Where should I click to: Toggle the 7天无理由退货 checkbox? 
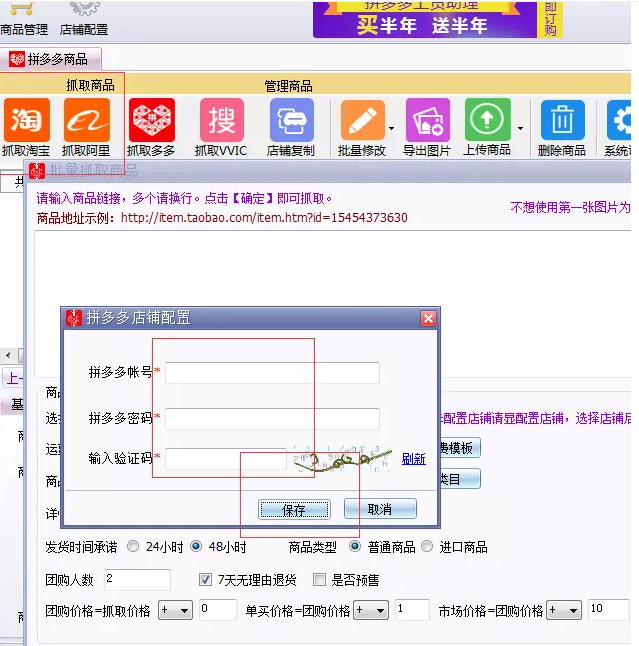tap(205, 580)
